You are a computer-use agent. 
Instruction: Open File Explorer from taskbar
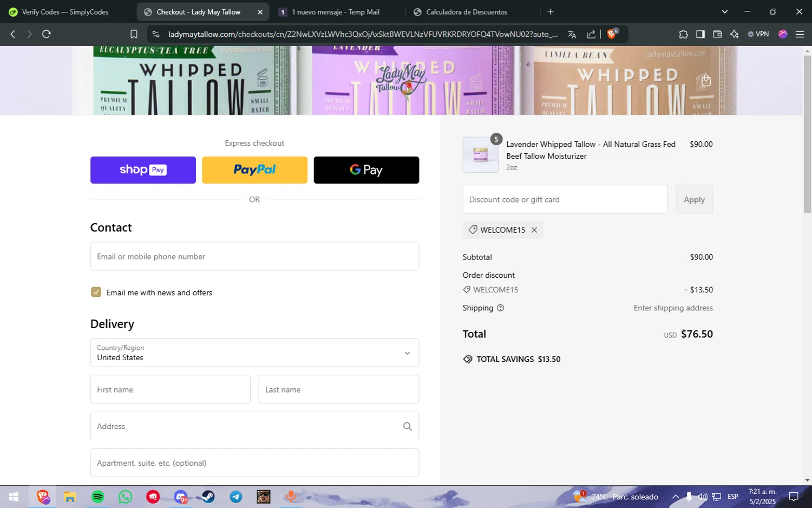click(70, 497)
